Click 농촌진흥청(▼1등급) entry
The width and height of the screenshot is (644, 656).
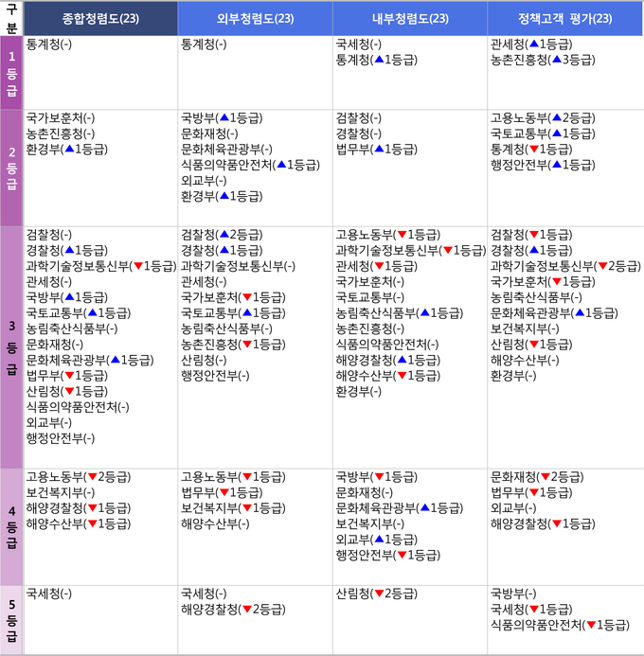233,345
